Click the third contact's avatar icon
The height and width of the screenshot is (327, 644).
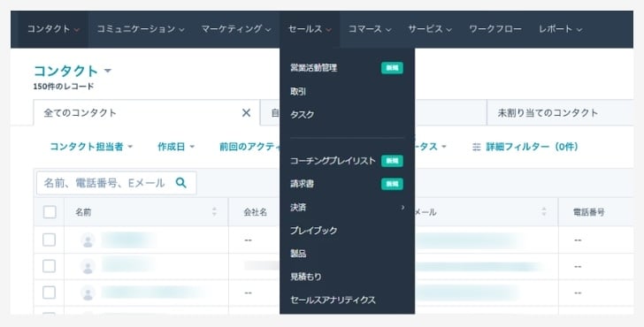coord(88,293)
